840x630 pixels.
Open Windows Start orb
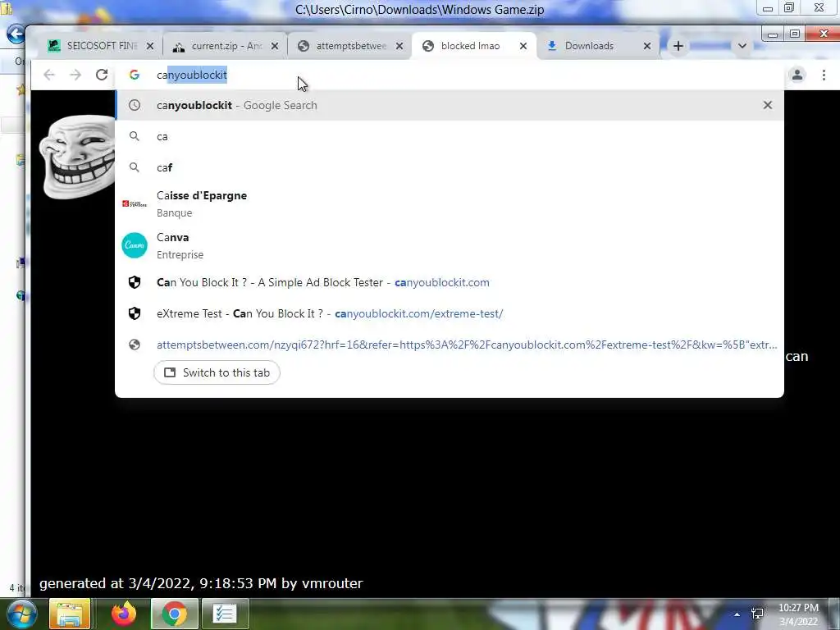tap(21, 614)
